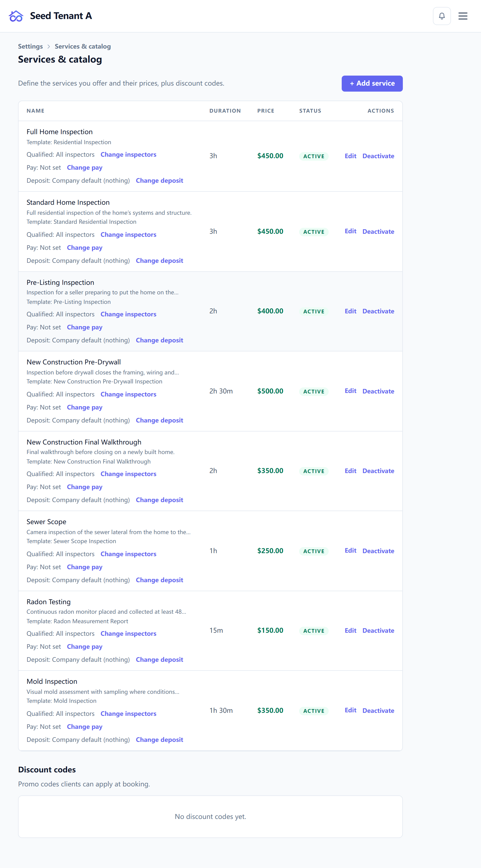The width and height of the screenshot is (481, 868).
Task: Click the $150.00 price value
Action: [x=270, y=630]
